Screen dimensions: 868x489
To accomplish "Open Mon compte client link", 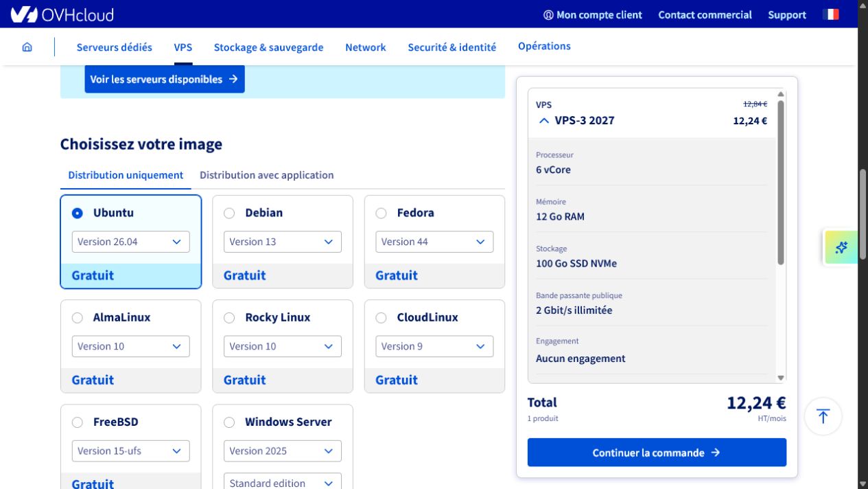I will click(599, 15).
